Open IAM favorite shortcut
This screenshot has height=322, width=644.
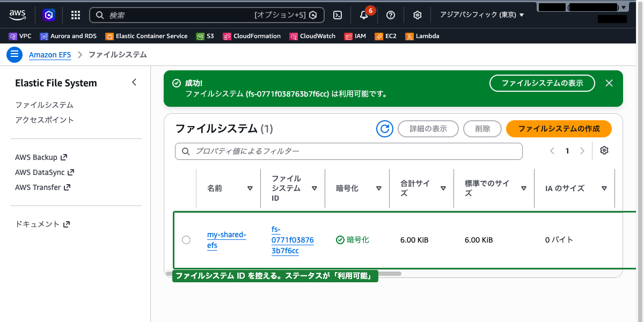pos(355,36)
